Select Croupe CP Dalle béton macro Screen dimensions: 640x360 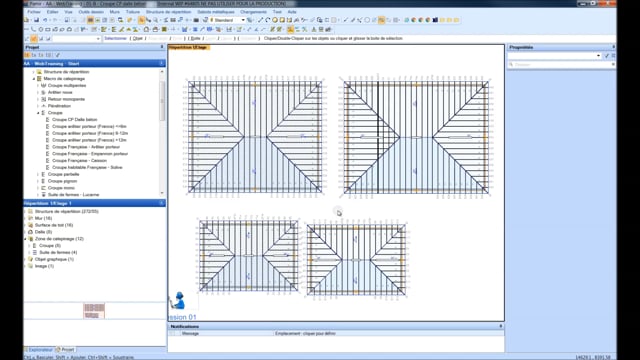click(75, 120)
